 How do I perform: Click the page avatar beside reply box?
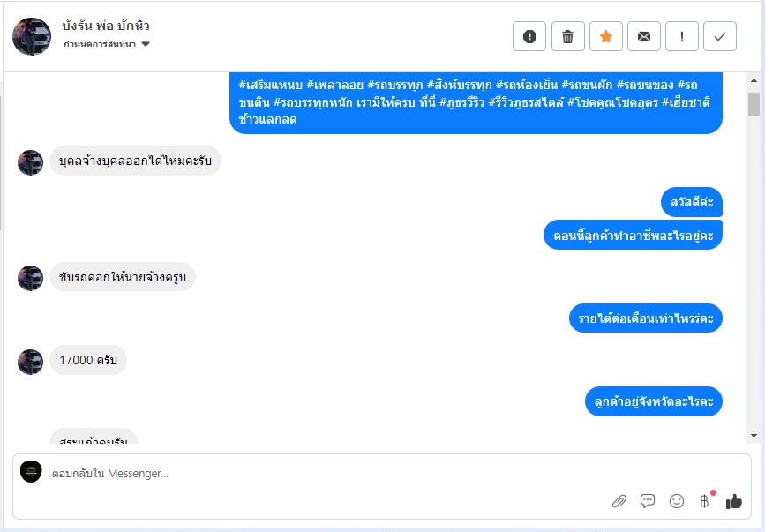point(31,472)
